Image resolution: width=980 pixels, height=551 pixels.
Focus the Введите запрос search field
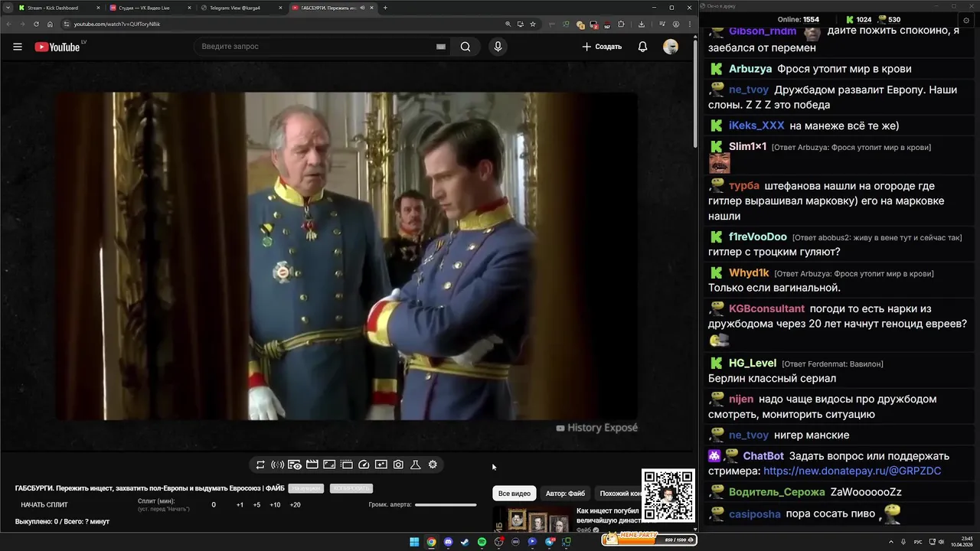click(323, 47)
